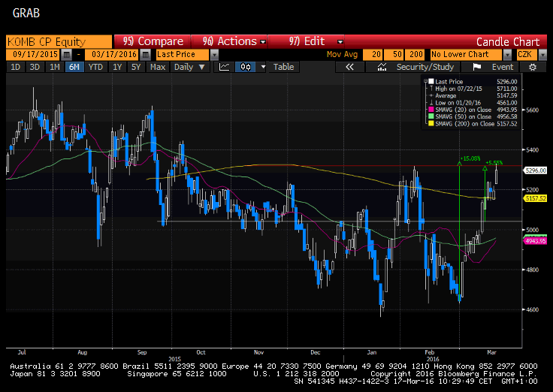This screenshot has height=392, width=553.
Task: Click the Security/Study button label
Action: [425, 67]
